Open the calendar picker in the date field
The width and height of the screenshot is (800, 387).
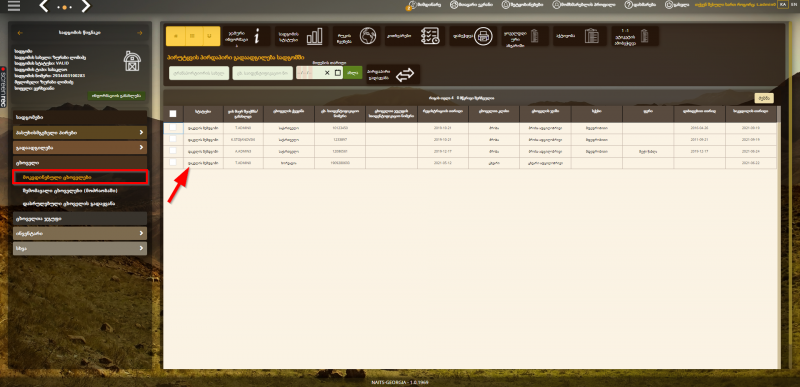point(338,73)
